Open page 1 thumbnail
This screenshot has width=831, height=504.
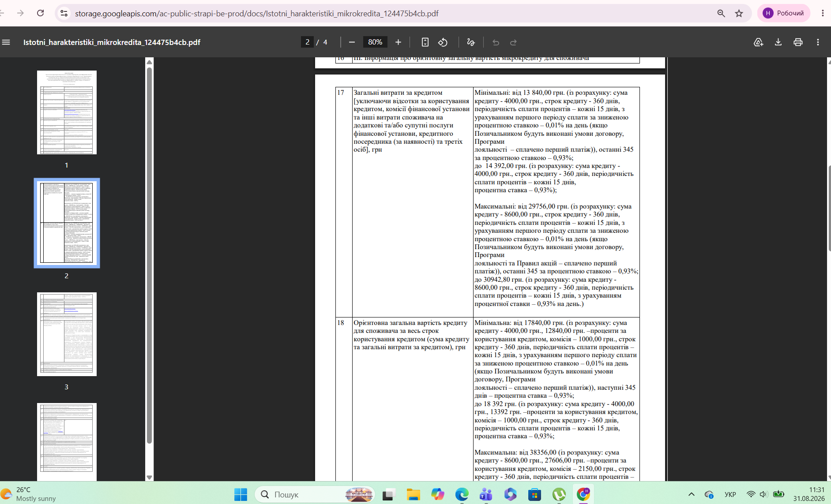click(67, 112)
